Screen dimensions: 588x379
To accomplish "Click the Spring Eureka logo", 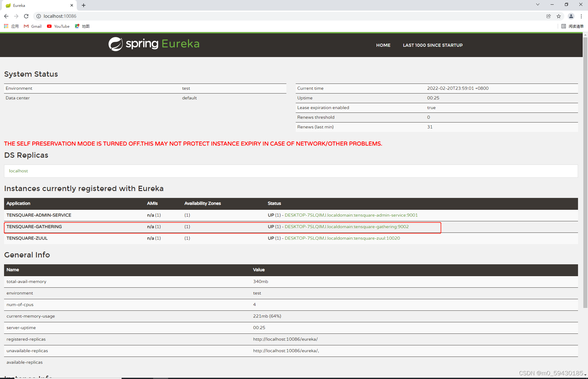I will [x=154, y=44].
